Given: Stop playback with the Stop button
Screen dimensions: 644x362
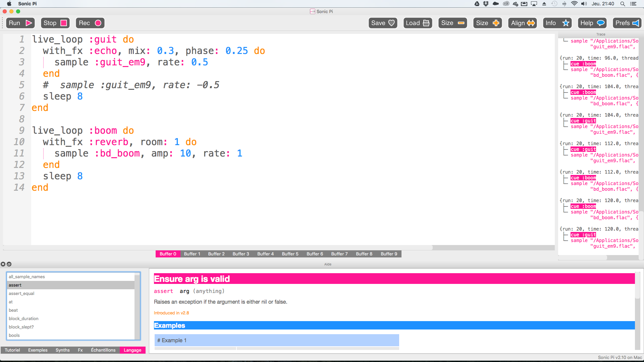Looking at the screenshot, I should pyautogui.click(x=55, y=23).
